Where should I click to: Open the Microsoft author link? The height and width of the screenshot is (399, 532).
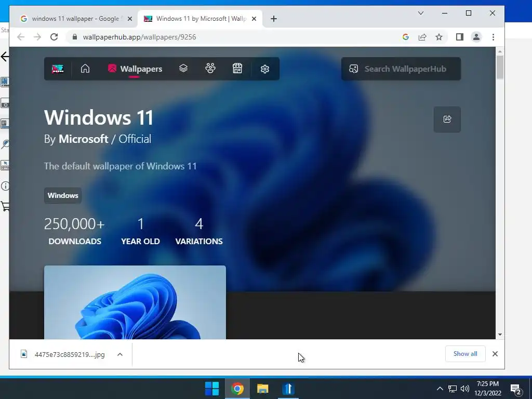84,139
